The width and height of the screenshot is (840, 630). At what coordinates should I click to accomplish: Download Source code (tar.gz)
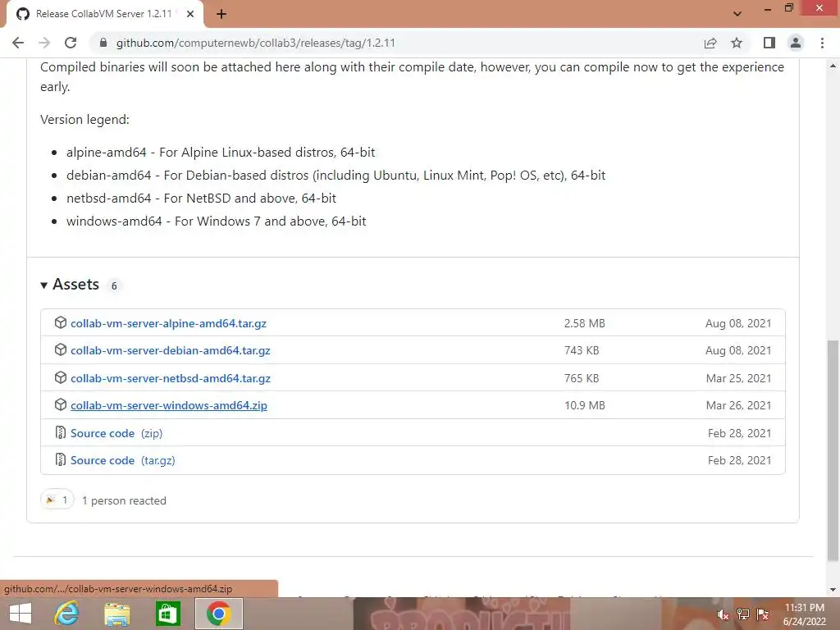tap(123, 461)
